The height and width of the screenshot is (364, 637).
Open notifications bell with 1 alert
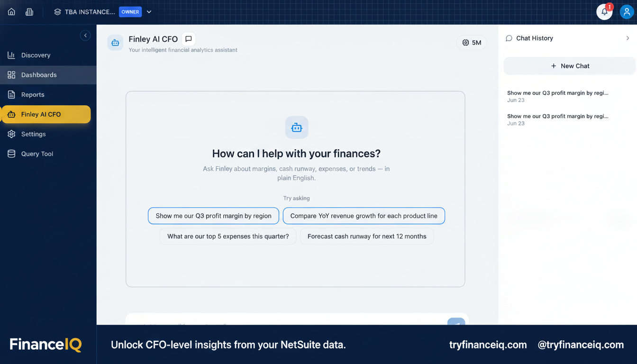click(x=604, y=12)
